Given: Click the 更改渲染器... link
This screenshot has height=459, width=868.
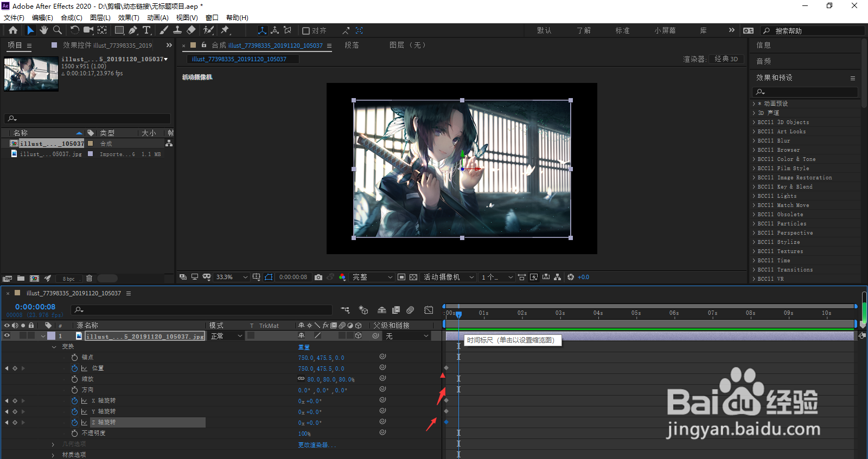Looking at the screenshot, I should coord(317,445).
